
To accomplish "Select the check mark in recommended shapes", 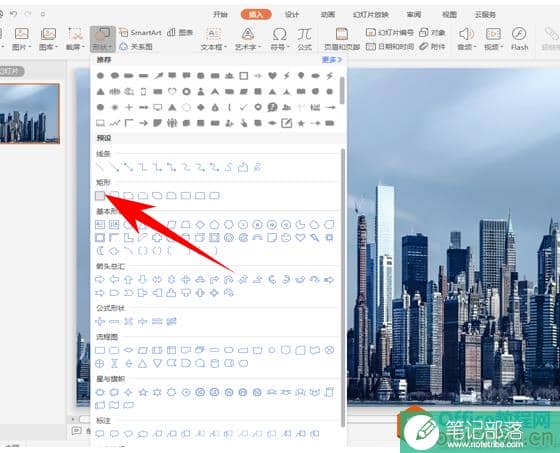I will [244, 107].
